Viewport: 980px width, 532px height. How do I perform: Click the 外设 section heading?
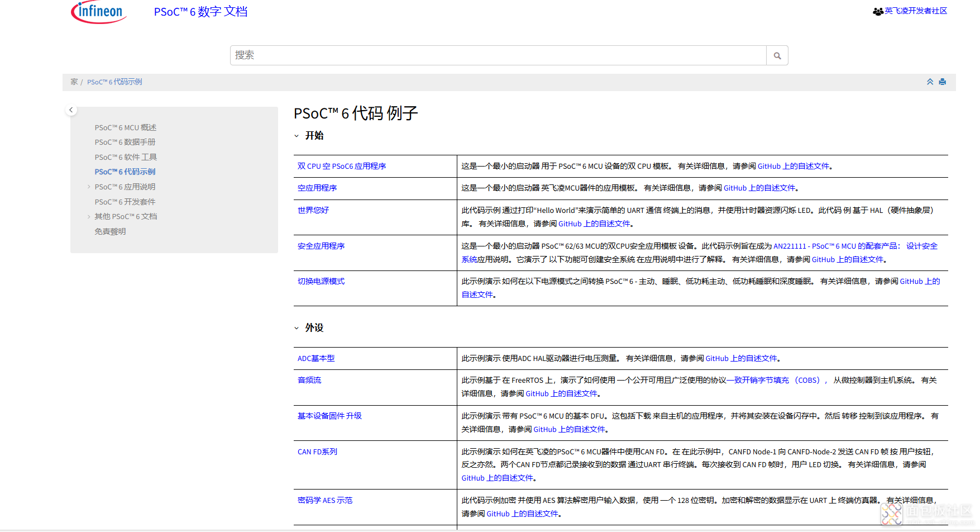(314, 328)
